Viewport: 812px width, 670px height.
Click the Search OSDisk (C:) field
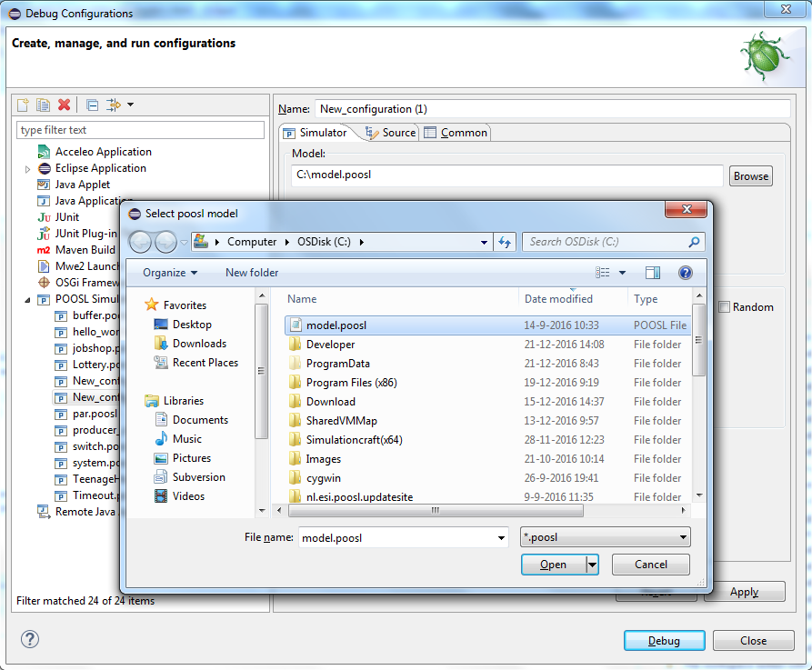point(605,242)
